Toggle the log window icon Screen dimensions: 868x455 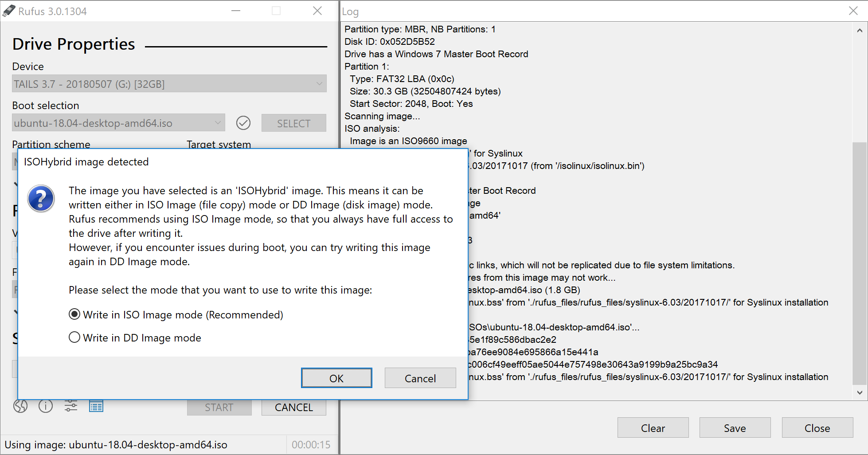(96, 406)
